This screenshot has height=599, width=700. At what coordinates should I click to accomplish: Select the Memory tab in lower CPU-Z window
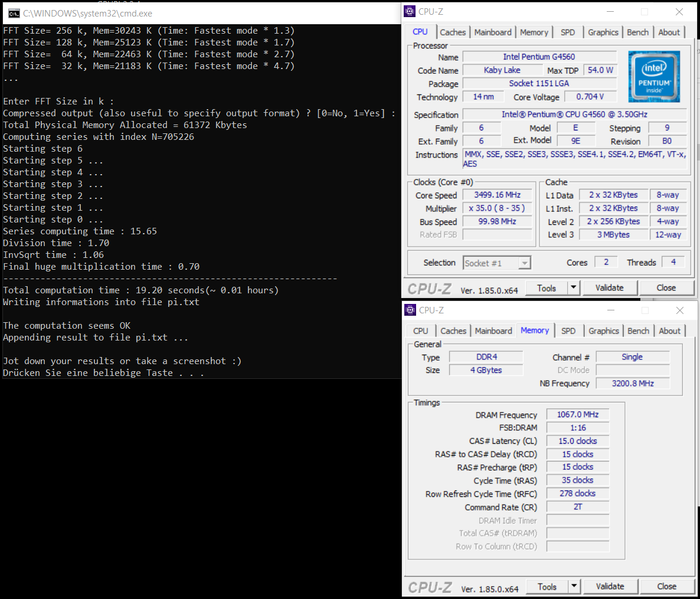tap(534, 330)
